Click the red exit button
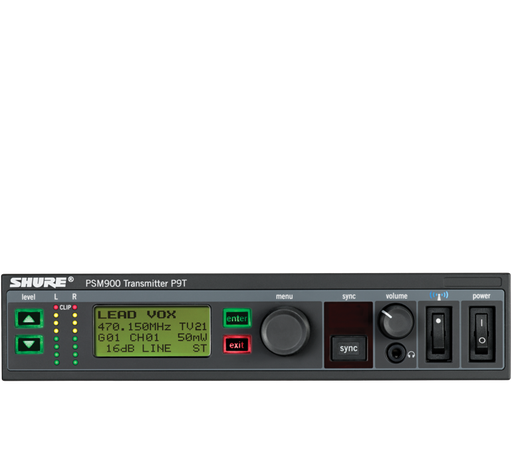 237,345
